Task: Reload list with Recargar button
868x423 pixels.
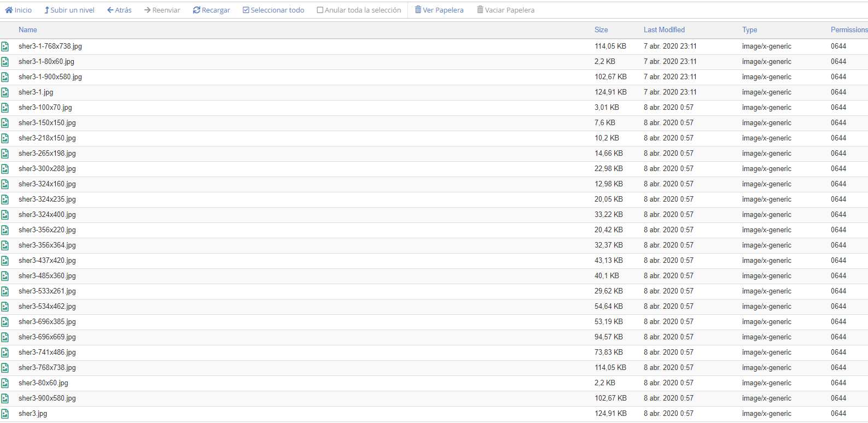Action: [x=212, y=10]
